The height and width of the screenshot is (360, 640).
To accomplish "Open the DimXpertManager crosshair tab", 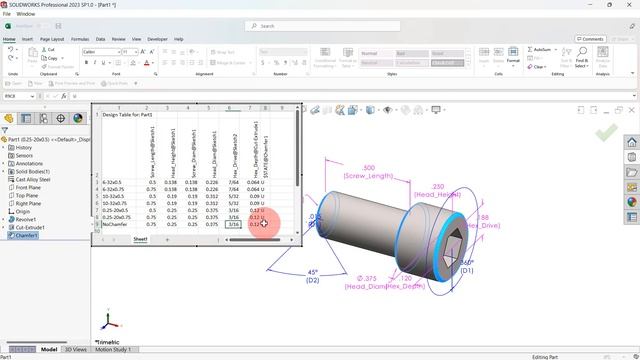I will coord(60,118).
